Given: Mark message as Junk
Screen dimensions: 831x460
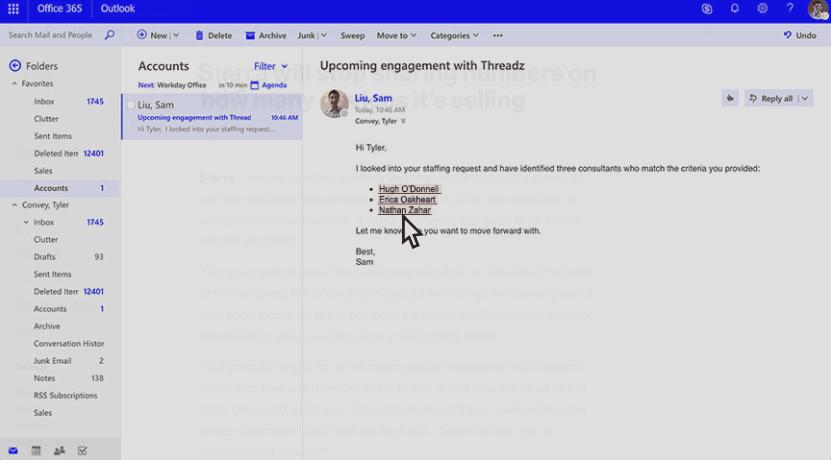Looking at the screenshot, I should pos(306,36).
